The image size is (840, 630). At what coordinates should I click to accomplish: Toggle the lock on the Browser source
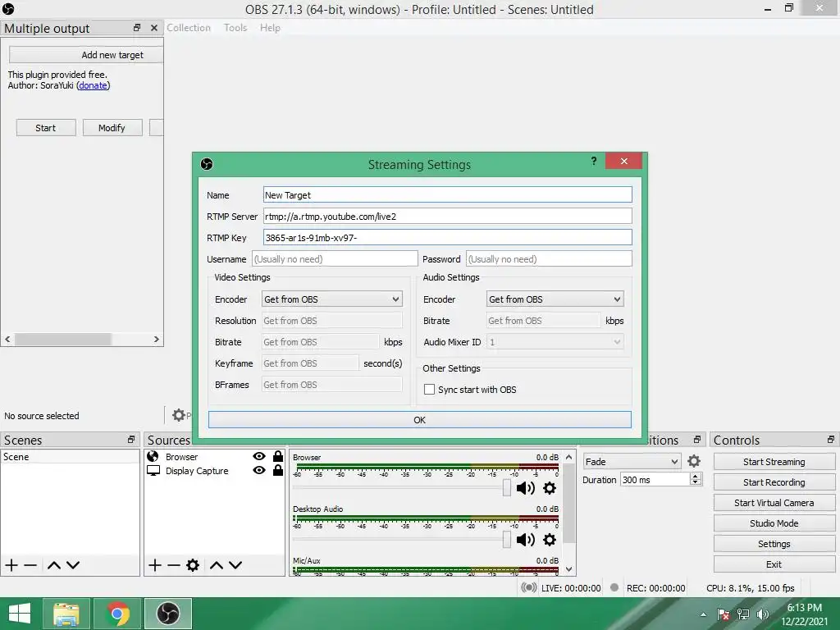tap(278, 456)
